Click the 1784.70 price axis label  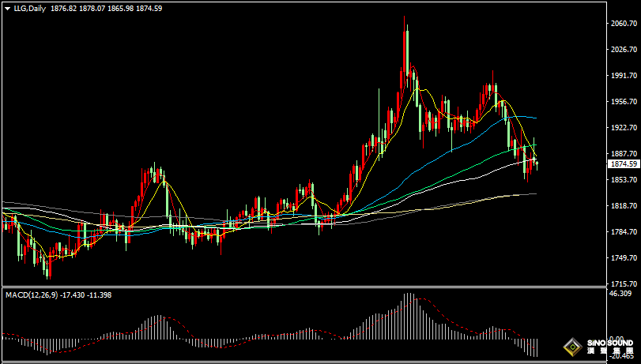624,232
